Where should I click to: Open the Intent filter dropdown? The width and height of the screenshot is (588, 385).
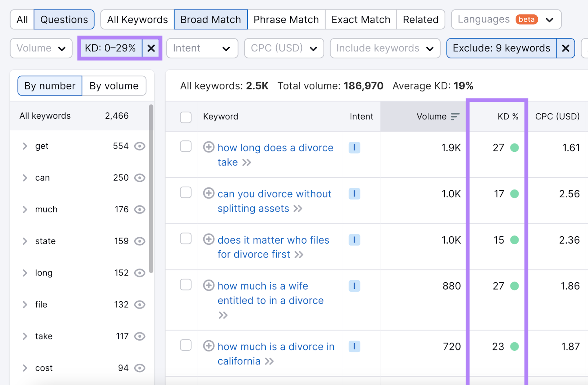click(202, 48)
